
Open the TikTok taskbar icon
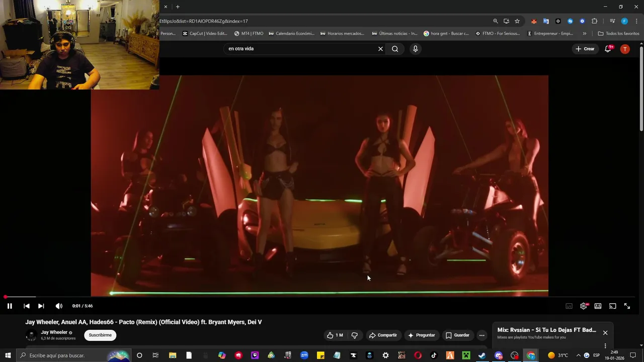coord(434,355)
